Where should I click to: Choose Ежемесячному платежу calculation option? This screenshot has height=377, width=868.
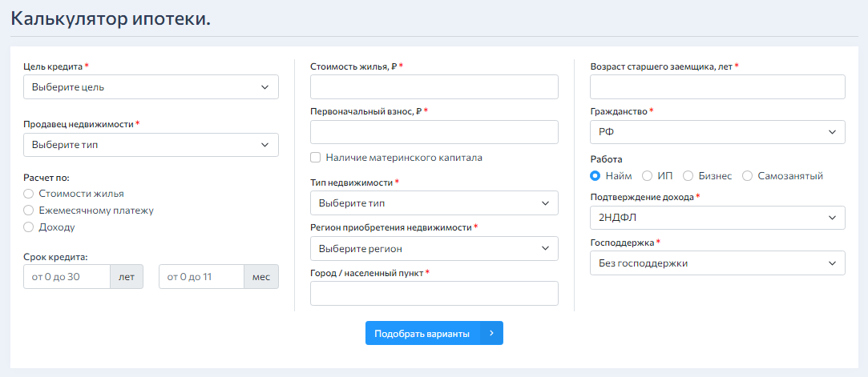click(x=29, y=211)
